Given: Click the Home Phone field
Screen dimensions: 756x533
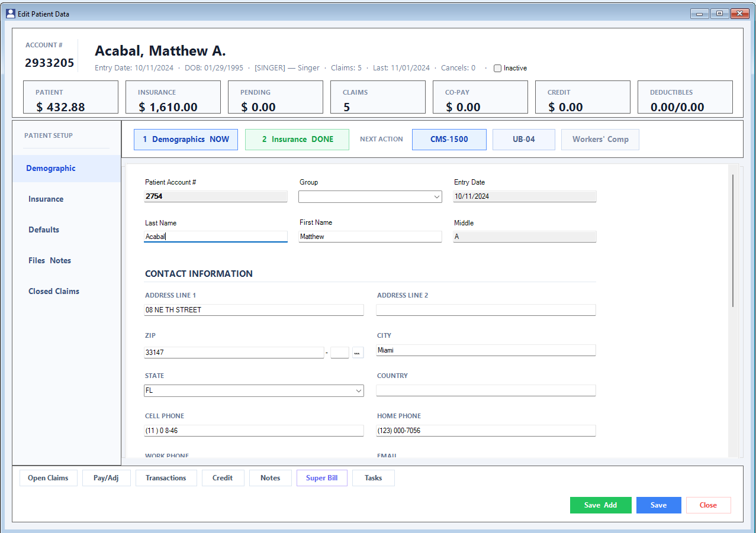Looking at the screenshot, I should [x=486, y=431].
